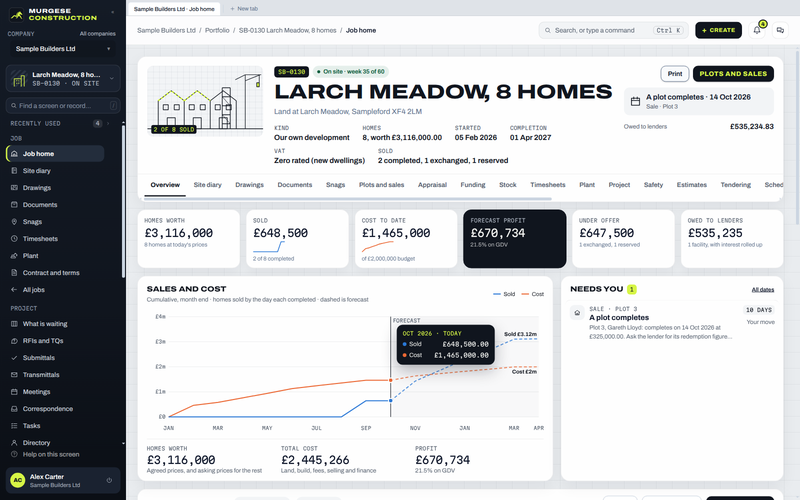Open the notifications bell icon

point(757,30)
